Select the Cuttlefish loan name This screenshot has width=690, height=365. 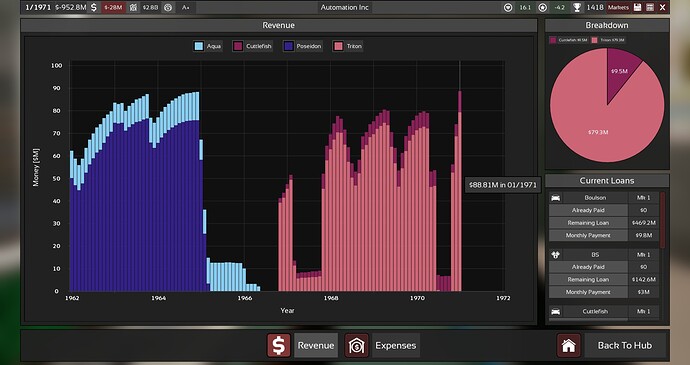595,311
